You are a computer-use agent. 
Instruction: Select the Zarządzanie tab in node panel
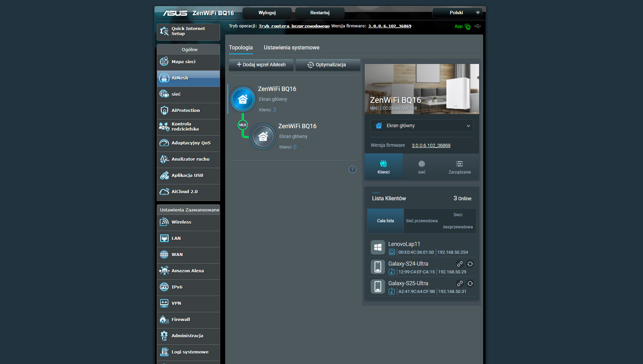[x=460, y=167]
